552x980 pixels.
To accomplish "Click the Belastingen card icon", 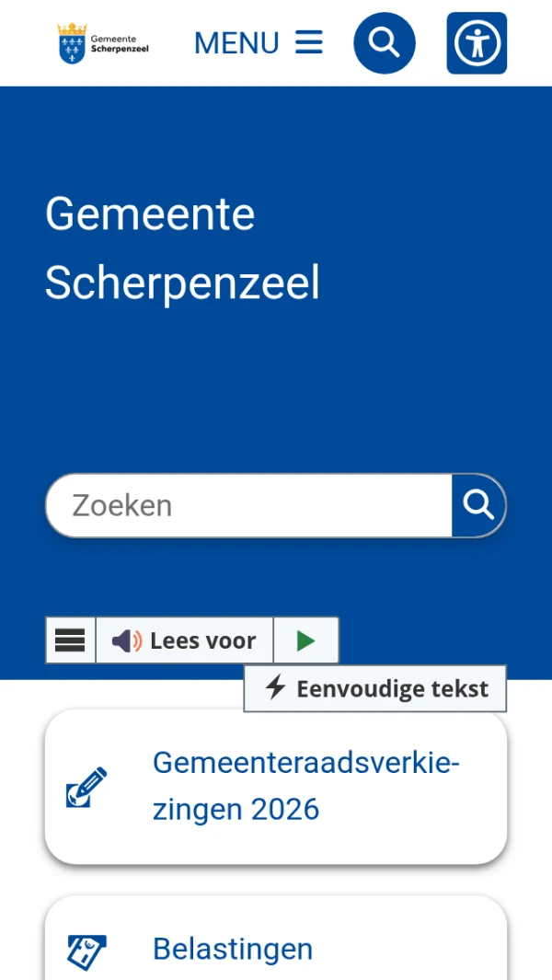I will [86, 951].
